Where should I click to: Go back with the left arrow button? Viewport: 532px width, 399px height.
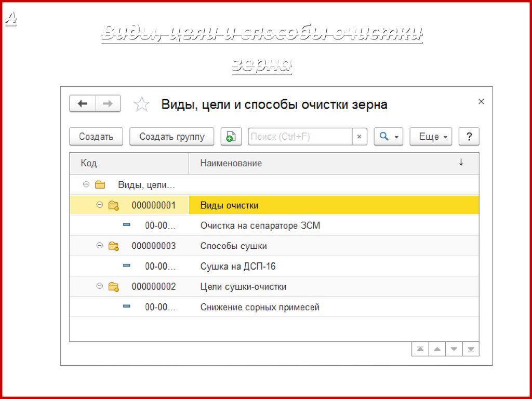coord(83,103)
